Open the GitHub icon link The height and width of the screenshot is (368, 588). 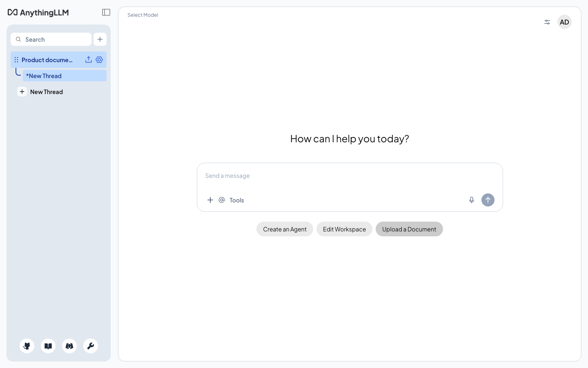pos(27,346)
